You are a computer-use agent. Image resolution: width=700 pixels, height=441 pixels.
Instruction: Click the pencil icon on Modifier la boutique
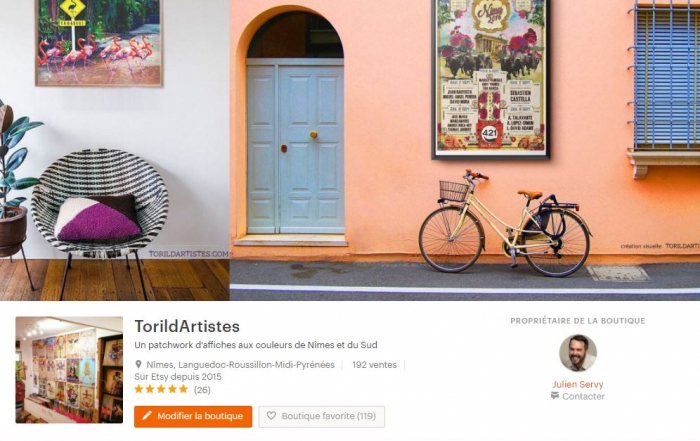pyautogui.click(x=146, y=416)
